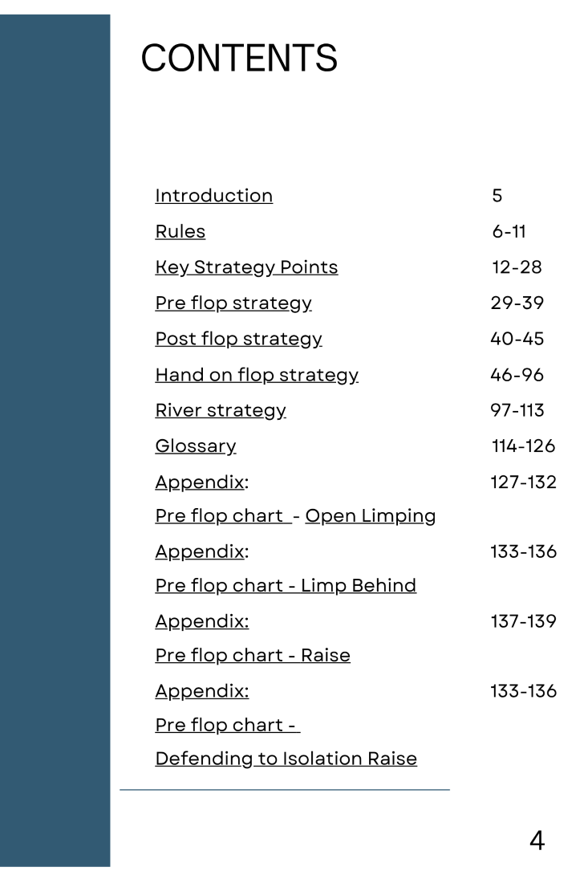588x883 pixels.
Task: Click the third Appendix link
Action: point(202,621)
